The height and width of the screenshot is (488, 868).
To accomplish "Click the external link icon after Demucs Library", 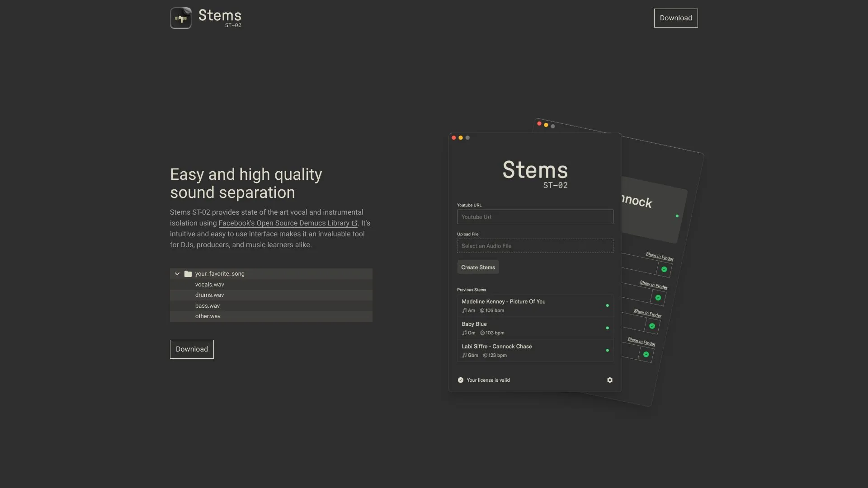I will tap(355, 223).
